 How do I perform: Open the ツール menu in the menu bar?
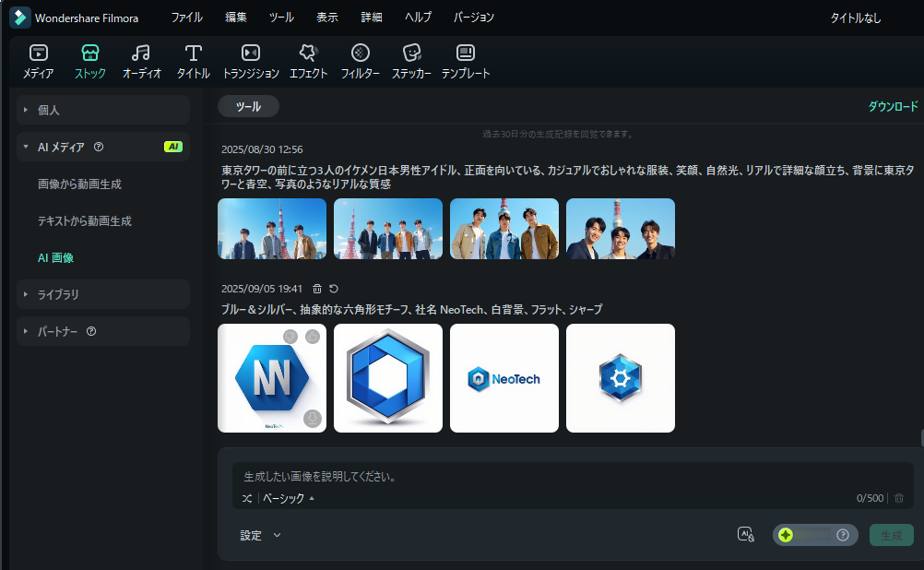coord(281,18)
